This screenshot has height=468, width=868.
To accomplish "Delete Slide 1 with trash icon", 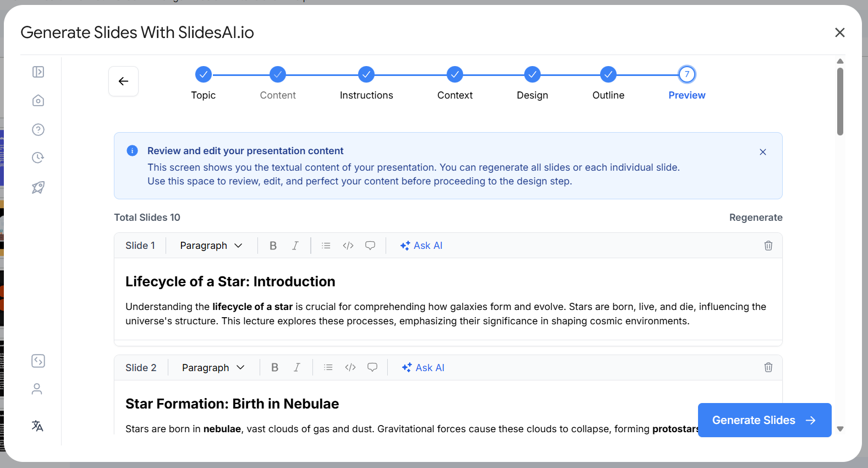I will click(768, 246).
